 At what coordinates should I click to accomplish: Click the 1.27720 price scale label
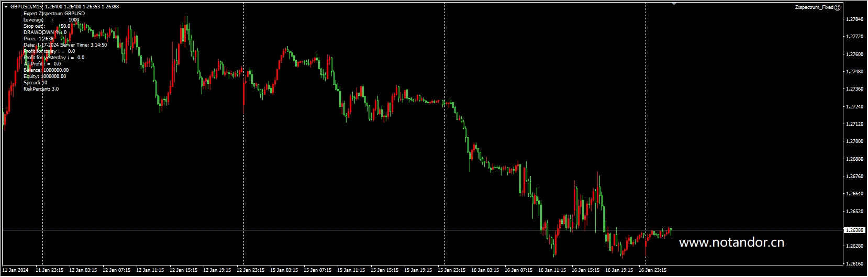[854, 37]
